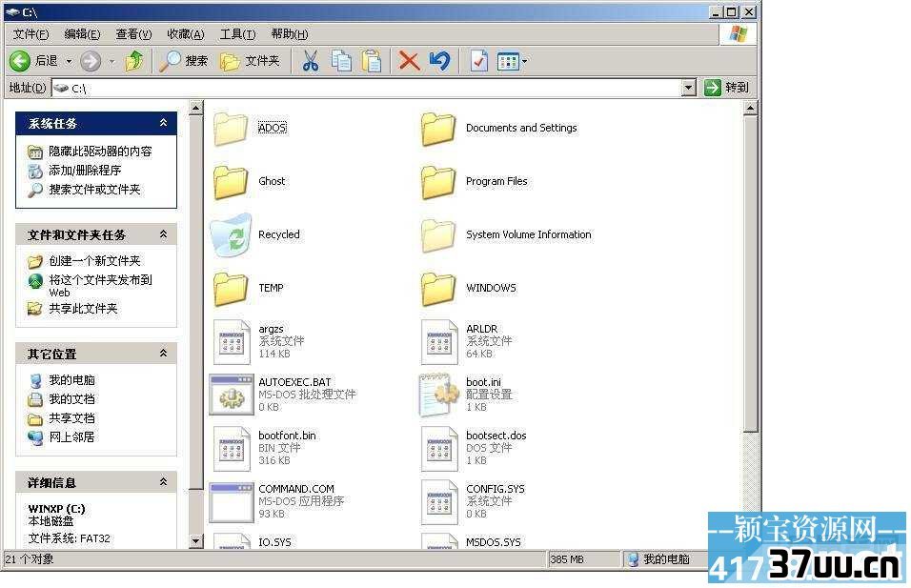Collapse the 详细信息 panel
This screenshot has height=588, width=911.
[x=163, y=481]
